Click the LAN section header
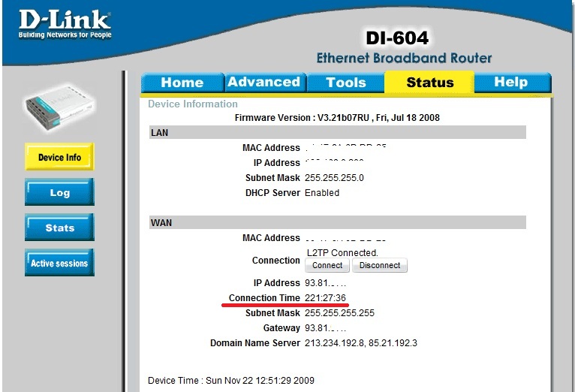This screenshot has height=392, width=575. 337,132
